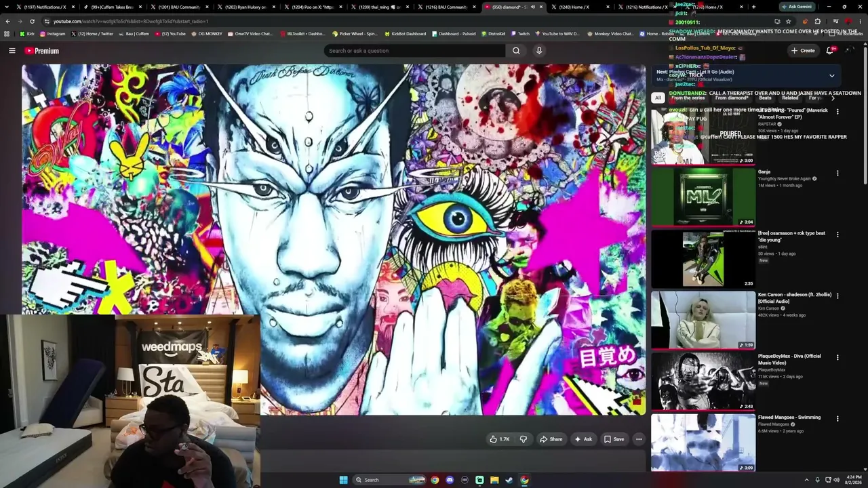Open the YouTube guide hamburger menu
868x488 pixels.
click(x=12, y=51)
